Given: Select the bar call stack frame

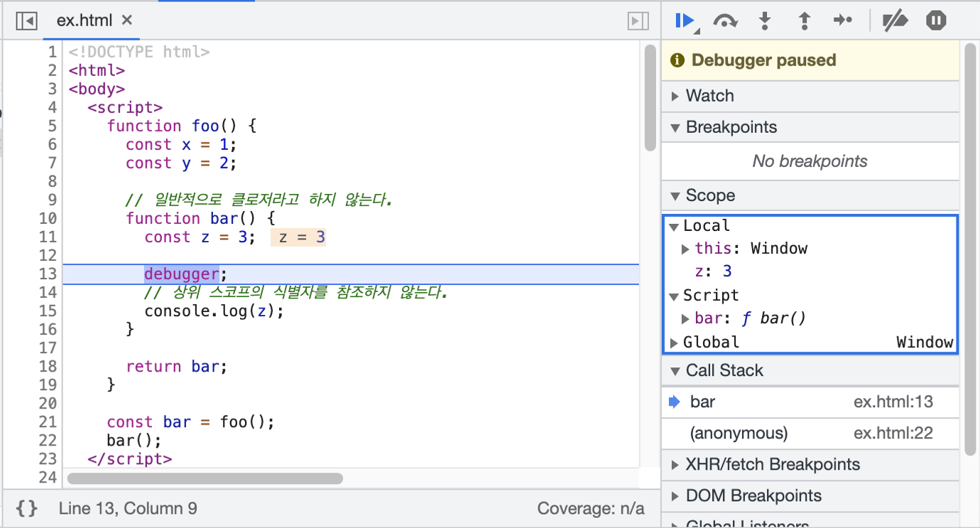Looking at the screenshot, I should [x=810, y=402].
